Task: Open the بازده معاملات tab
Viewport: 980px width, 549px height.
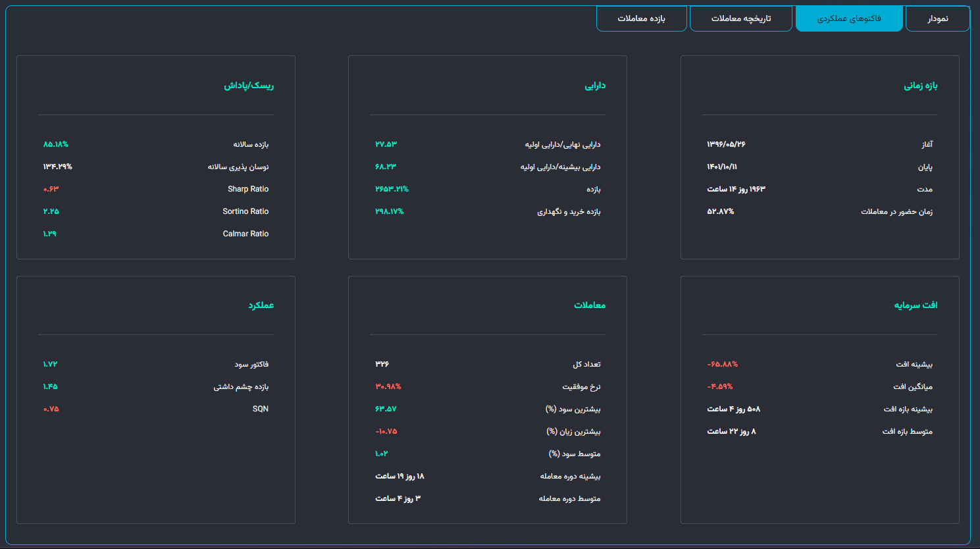Action: click(641, 18)
